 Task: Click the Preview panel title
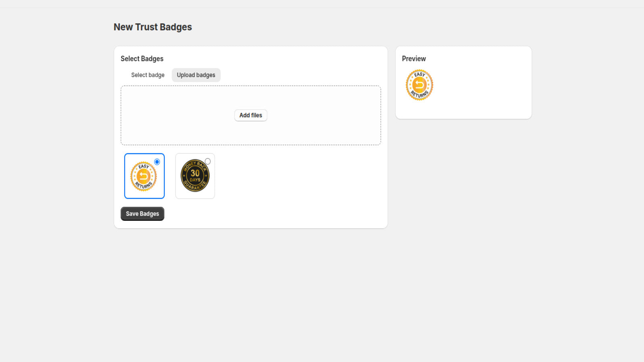[413, 58]
